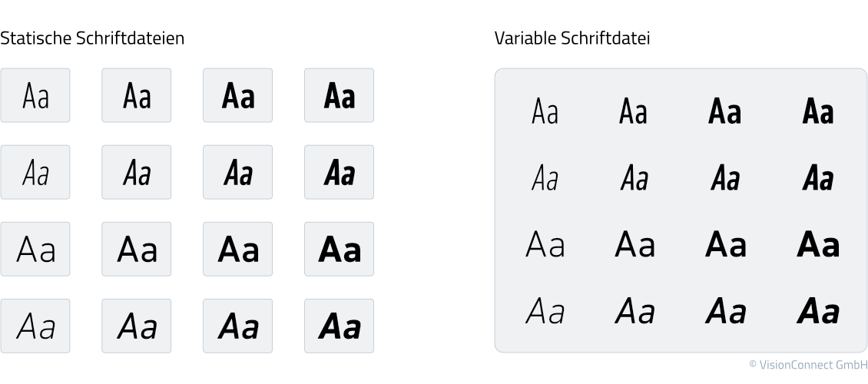Click the wide bold upright static tile
868x384 pixels.
coord(237,249)
